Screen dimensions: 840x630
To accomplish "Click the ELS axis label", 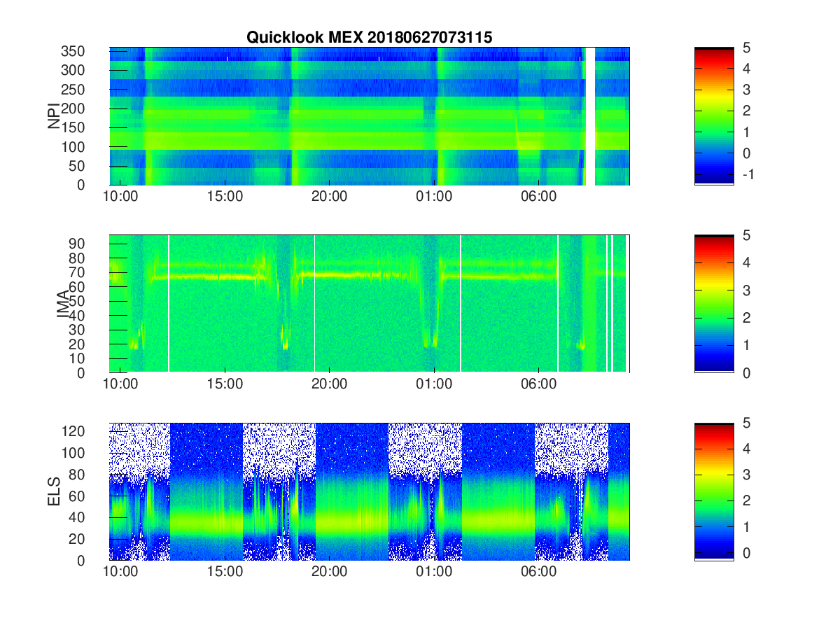I will coord(53,491).
